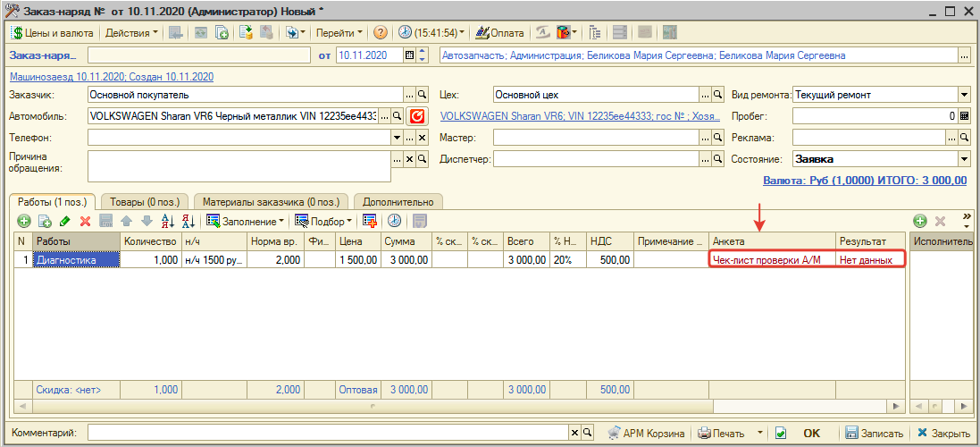Open the Перейти dropdown menu

click(x=339, y=33)
